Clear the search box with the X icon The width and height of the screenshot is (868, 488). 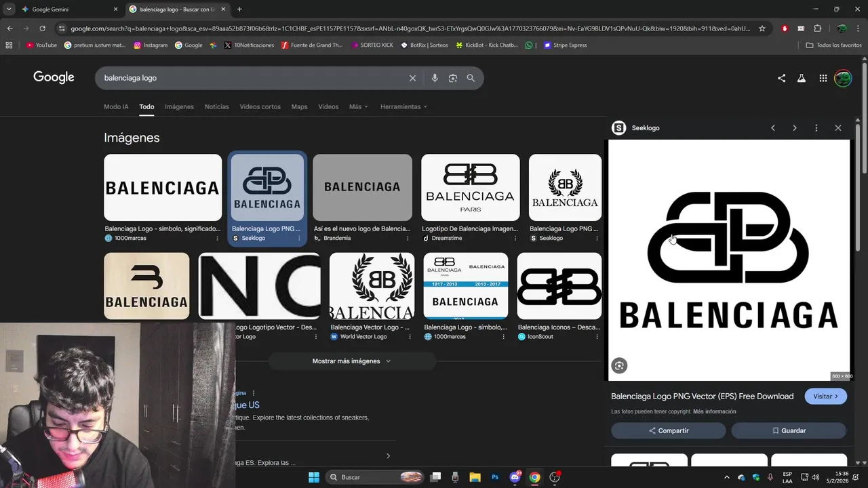pyautogui.click(x=412, y=78)
